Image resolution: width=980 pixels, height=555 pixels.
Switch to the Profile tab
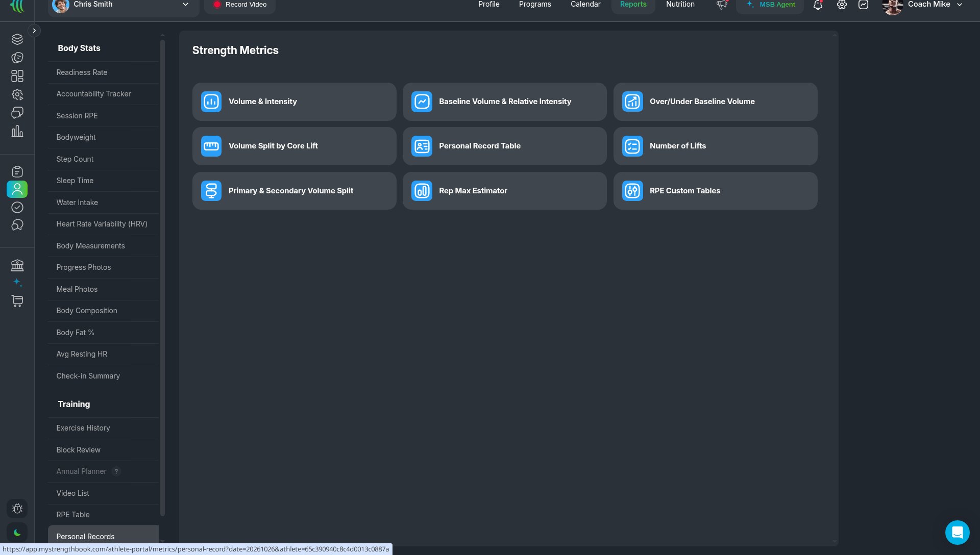pos(488,5)
